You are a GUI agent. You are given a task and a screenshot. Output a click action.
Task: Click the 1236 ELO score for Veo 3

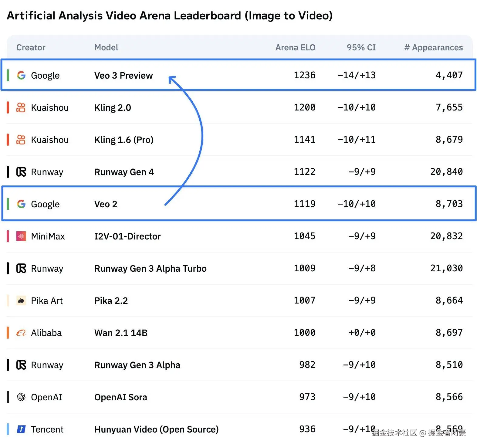tap(304, 75)
